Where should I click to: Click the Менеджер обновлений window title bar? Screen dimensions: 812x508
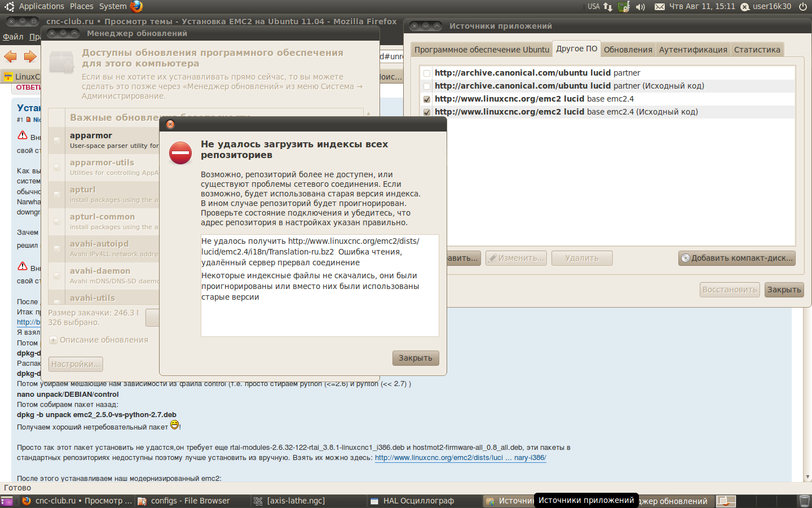click(210, 33)
